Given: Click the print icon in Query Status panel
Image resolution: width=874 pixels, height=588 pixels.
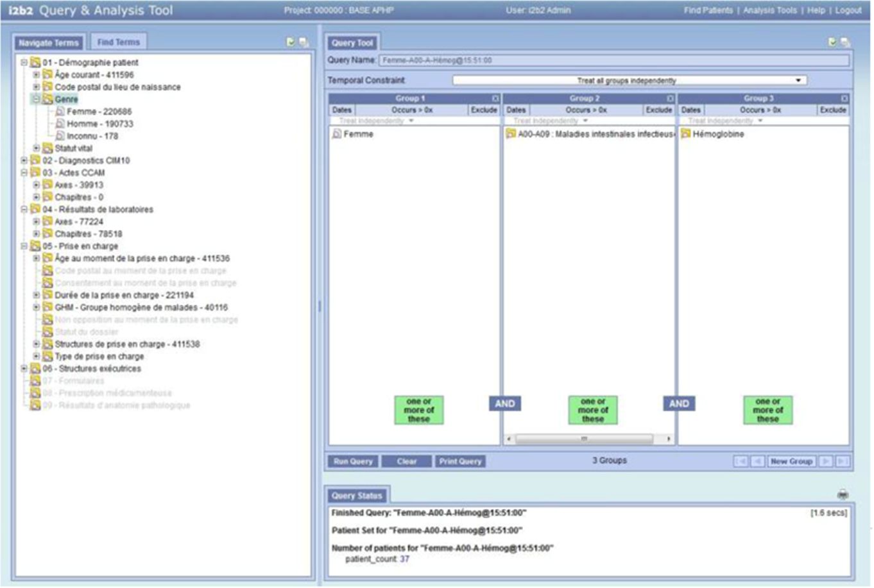Looking at the screenshot, I should coord(843,495).
